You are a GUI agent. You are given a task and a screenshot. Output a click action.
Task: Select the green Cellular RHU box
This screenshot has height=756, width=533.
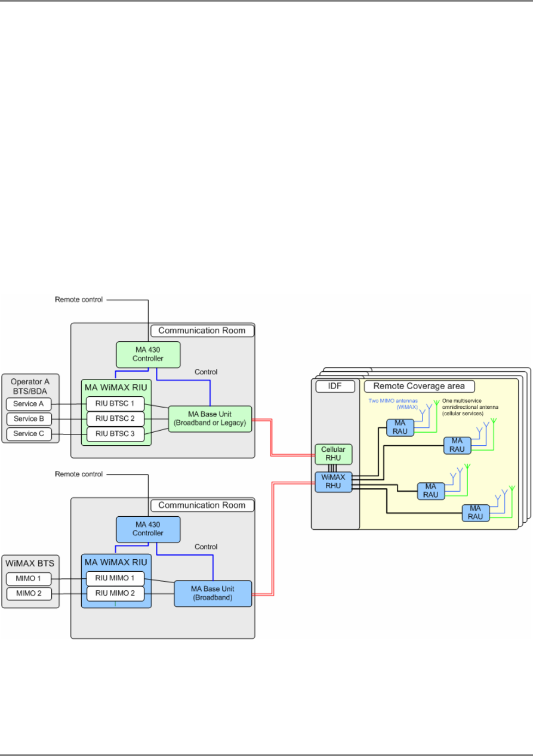click(334, 454)
